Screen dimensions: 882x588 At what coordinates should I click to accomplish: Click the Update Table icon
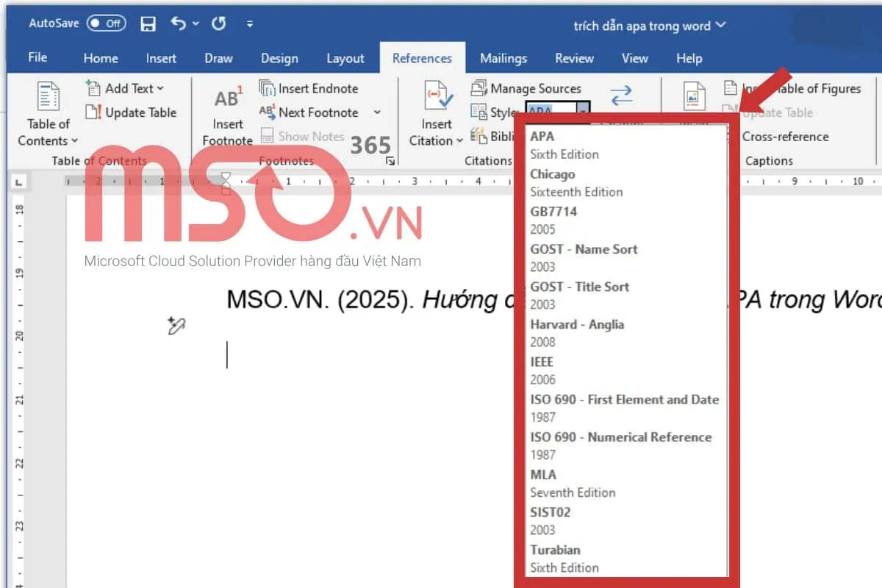click(x=93, y=112)
